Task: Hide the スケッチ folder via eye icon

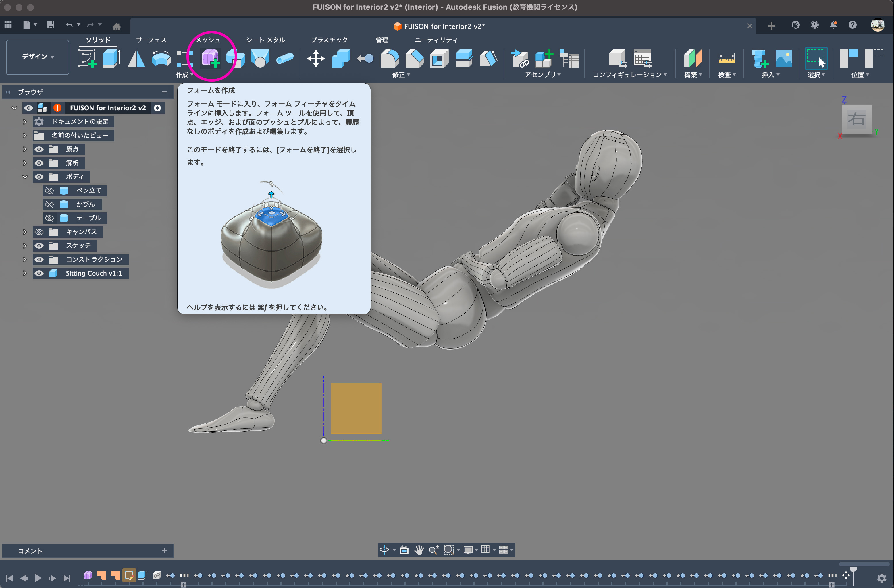Action: 39,245
